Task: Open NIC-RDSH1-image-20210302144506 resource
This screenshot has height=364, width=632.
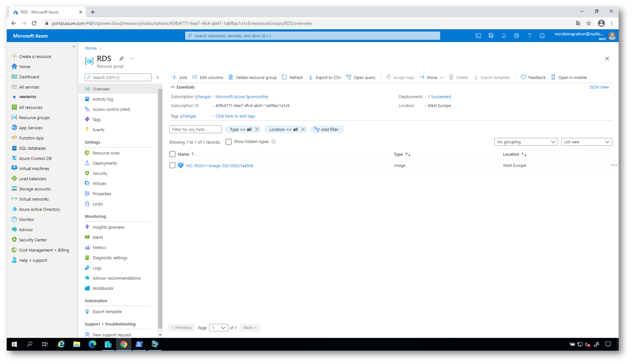Action: click(x=220, y=166)
